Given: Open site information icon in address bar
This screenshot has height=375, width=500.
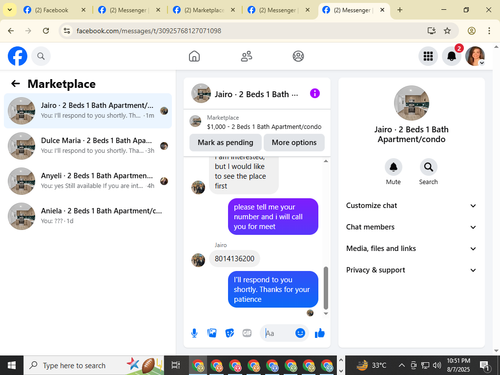Looking at the screenshot, I should tap(67, 31).
